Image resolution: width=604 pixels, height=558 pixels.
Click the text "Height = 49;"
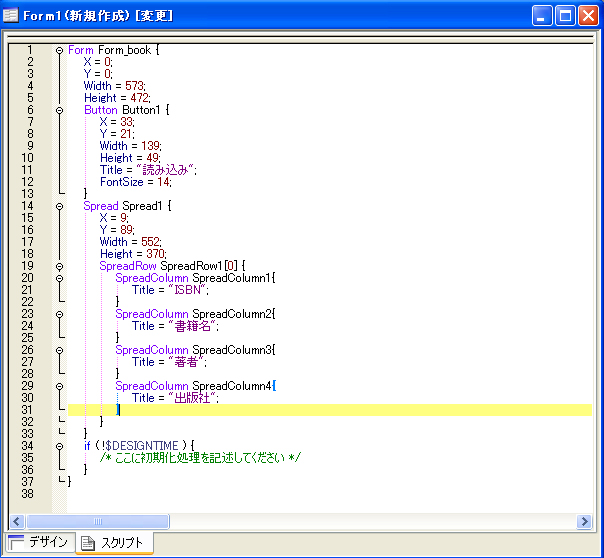coord(130,158)
